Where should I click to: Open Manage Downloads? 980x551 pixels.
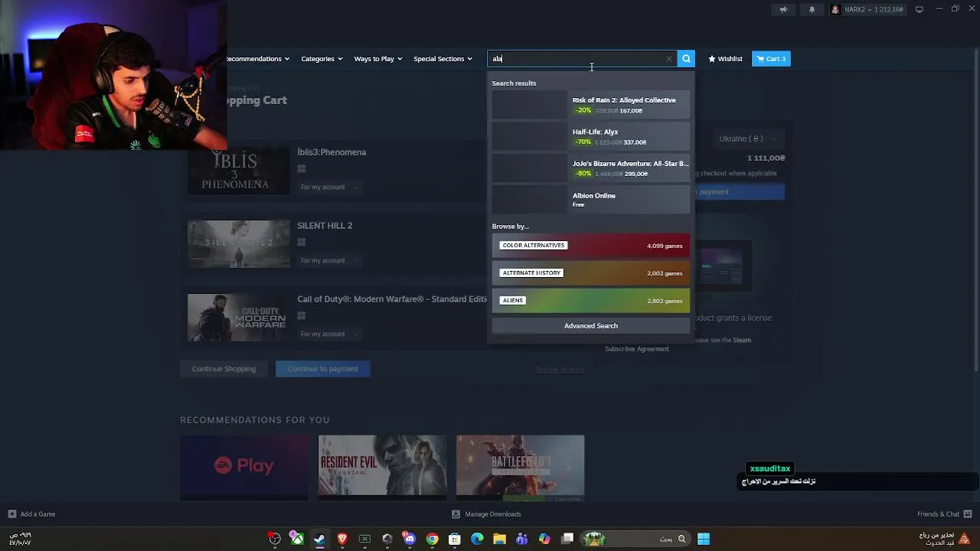(486, 514)
